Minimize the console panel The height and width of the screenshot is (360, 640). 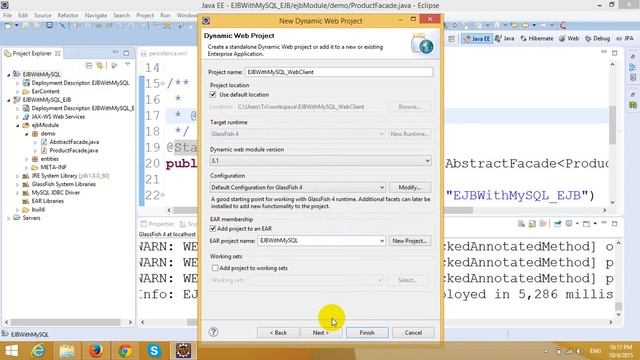(604, 223)
